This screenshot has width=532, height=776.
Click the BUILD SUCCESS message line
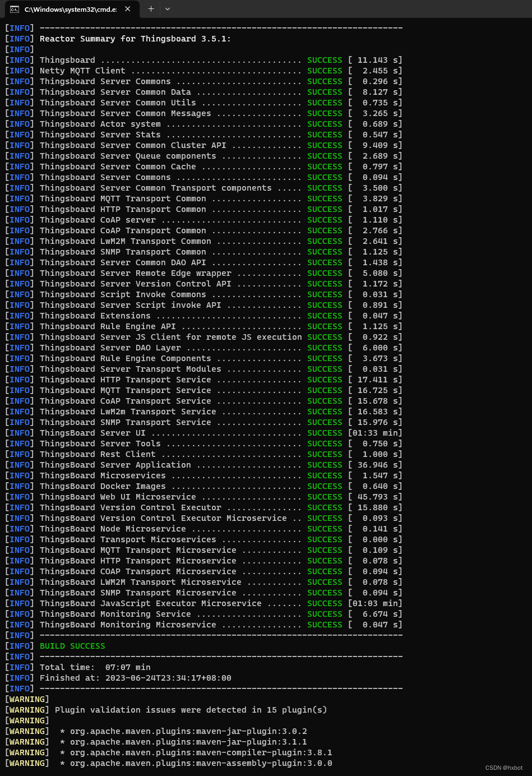(72, 645)
